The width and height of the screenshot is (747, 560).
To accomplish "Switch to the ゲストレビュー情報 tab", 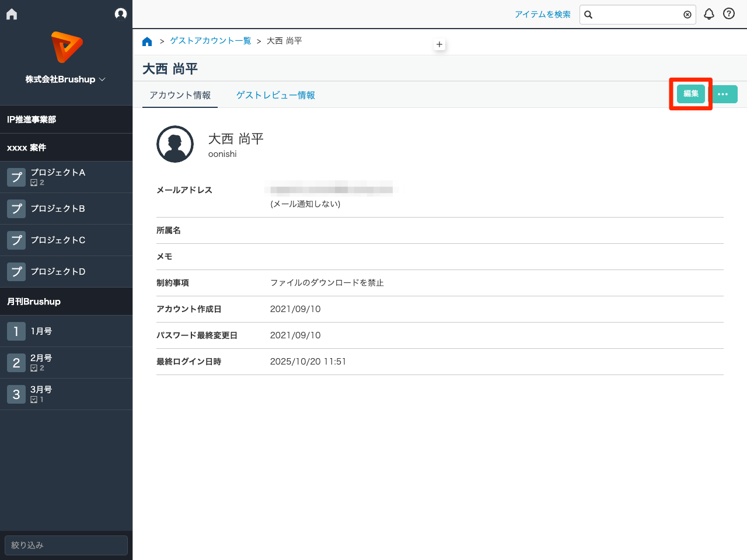I will pos(275,94).
